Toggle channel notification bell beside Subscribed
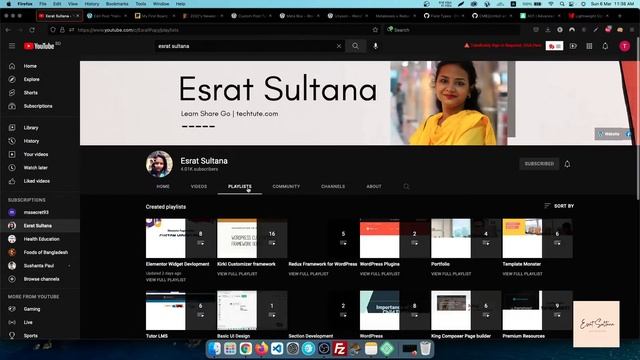Image resolution: width=640 pixels, height=360 pixels. coord(567,164)
